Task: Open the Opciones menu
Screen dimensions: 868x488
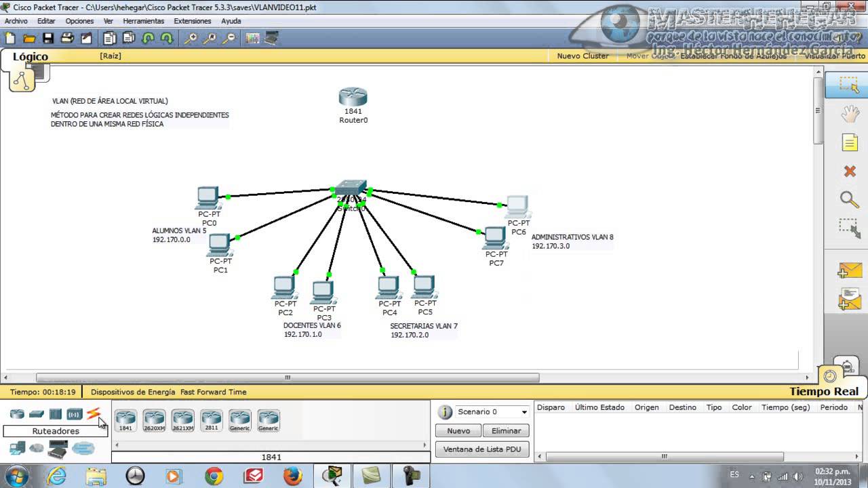Action: (x=79, y=21)
